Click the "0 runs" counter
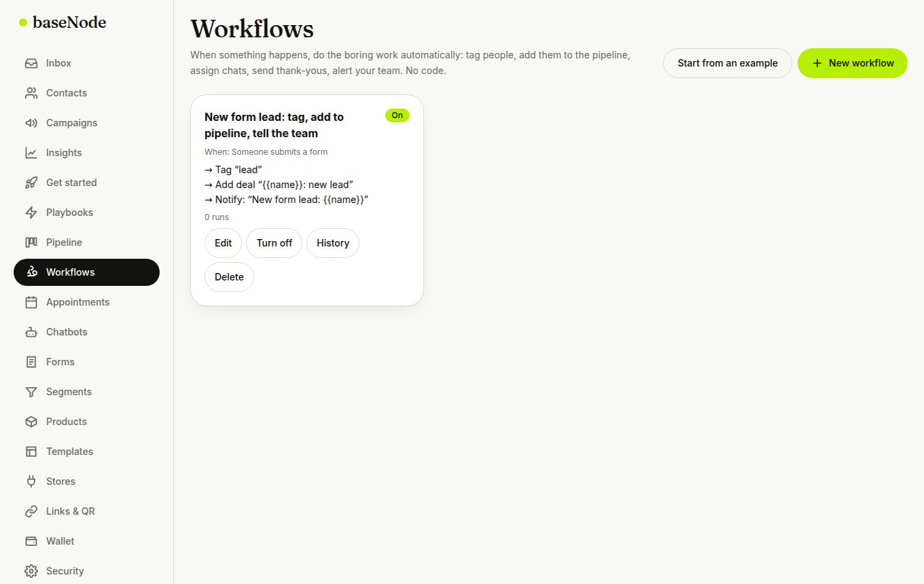 217,217
